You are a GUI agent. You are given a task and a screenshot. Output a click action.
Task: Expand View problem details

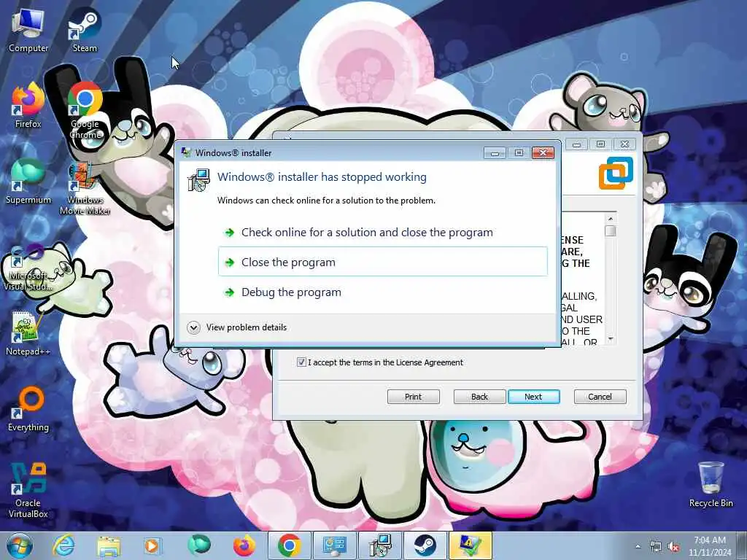[237, 327]
